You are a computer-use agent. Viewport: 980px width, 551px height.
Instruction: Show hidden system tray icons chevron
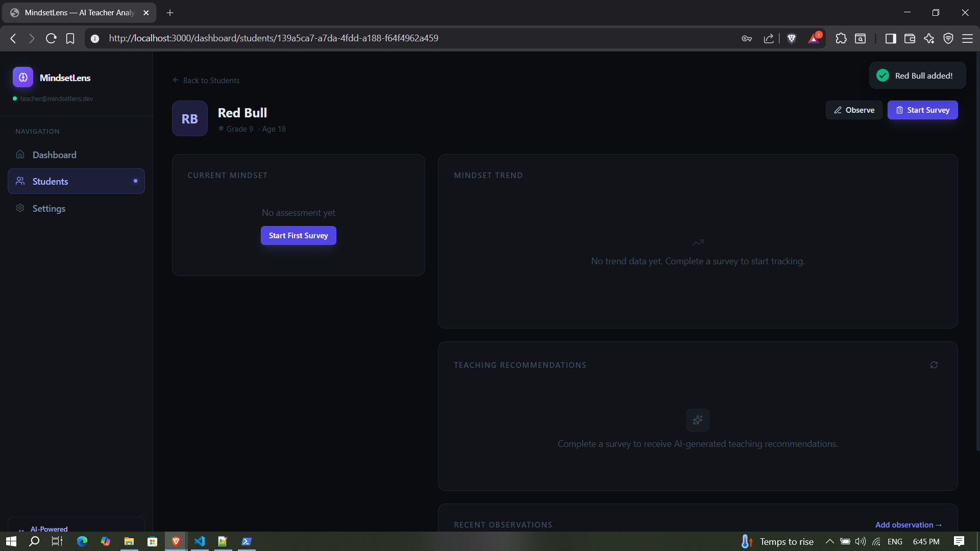[x=829, y=541]
